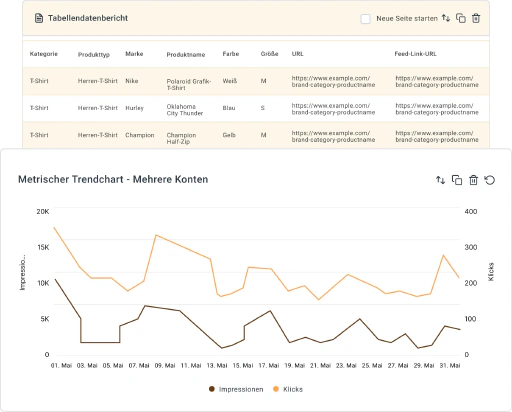Select the Farbe column header
Image resolution: width=512 pixels, height=412 pixels.
[x=231, y=54]
